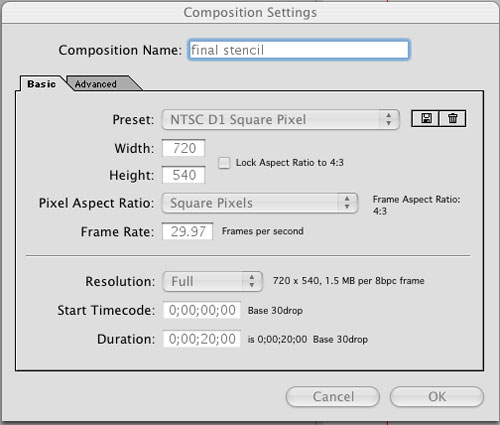
Task: Click the Pixel Aspect Ratio stepper arrows
Action: coord(347,203)
